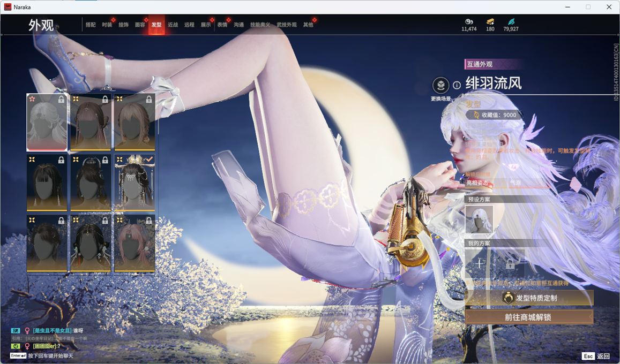This screenshot has width=620, height=364.
Task: Open the 武技外观 tab
Action: pos(286,25)
